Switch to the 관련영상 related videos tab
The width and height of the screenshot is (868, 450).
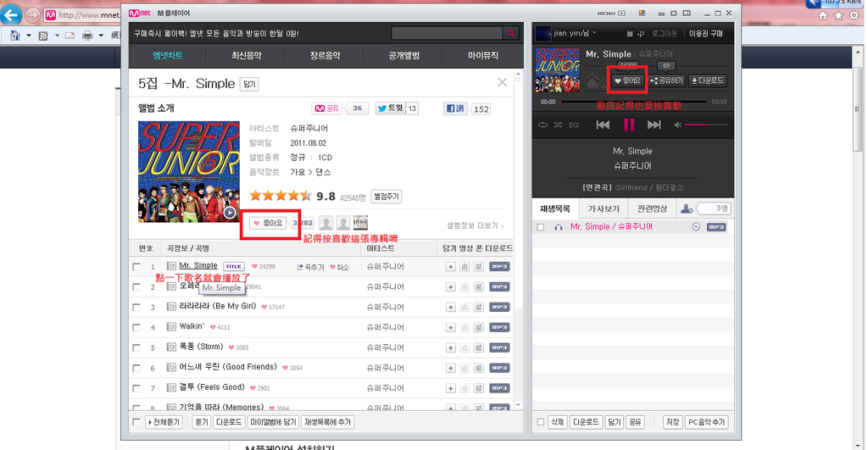coord(652,208)
